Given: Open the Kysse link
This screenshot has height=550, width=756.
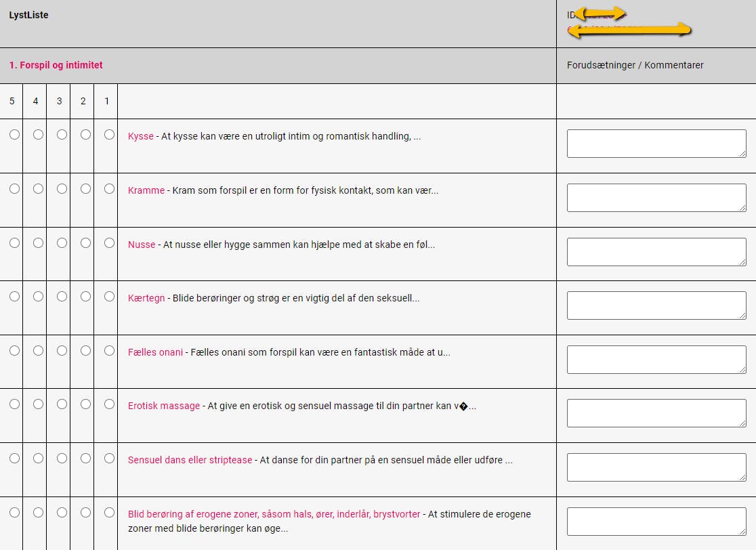Looking at the screenshot, I should click(140, 136).
